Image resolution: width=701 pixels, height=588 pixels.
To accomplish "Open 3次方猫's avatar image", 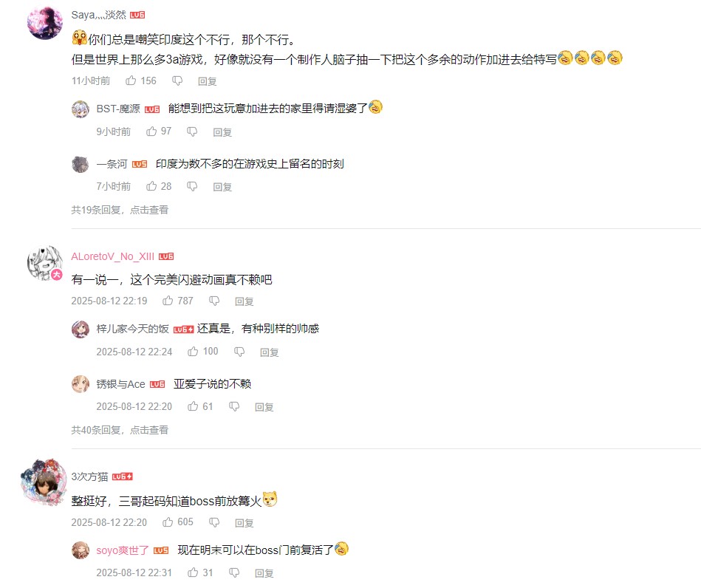I will (x=44, y=482).
